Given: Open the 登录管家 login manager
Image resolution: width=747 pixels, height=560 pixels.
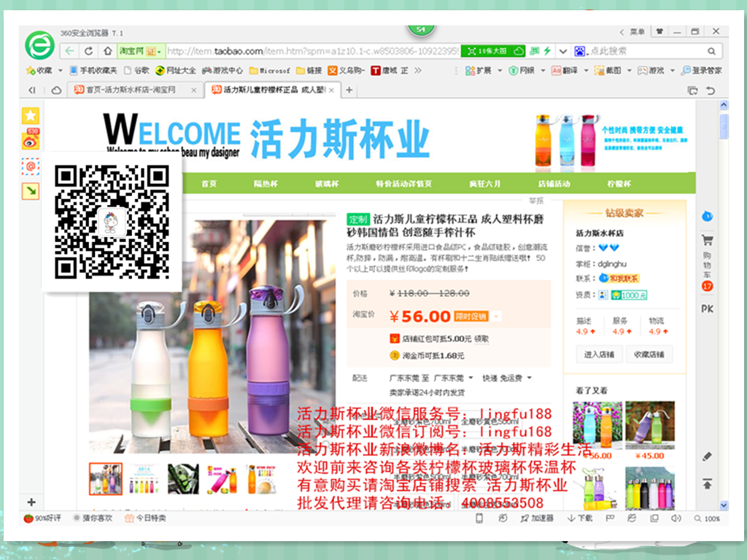Looking at the screenshot, I should (x=702, y=71).
